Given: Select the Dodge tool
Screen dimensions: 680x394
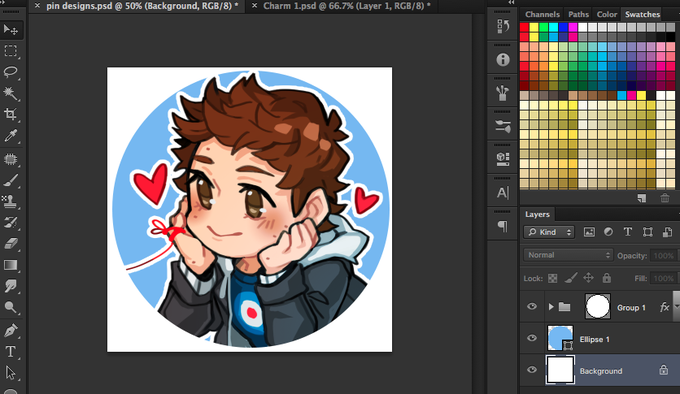Looking at the screenshot, I should pyautogui.click(x=10, y=307).
